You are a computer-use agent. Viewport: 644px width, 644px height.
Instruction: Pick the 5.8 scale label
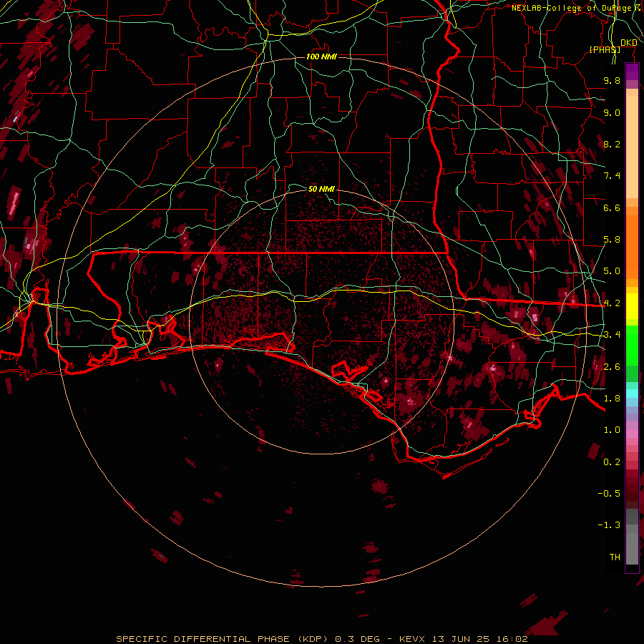click(x=612, y=240)
